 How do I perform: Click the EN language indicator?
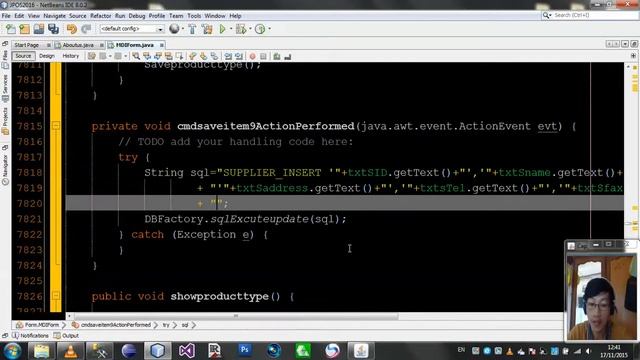(x=461, y=350)
